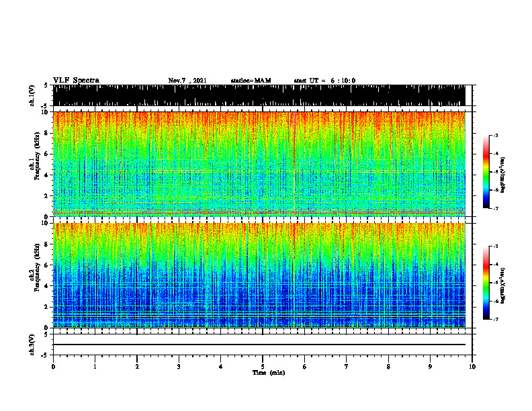The height and width of the screenshot is (411, 532).
Task: Click time axis tick label "9"
Action: [x=430, y=367]
